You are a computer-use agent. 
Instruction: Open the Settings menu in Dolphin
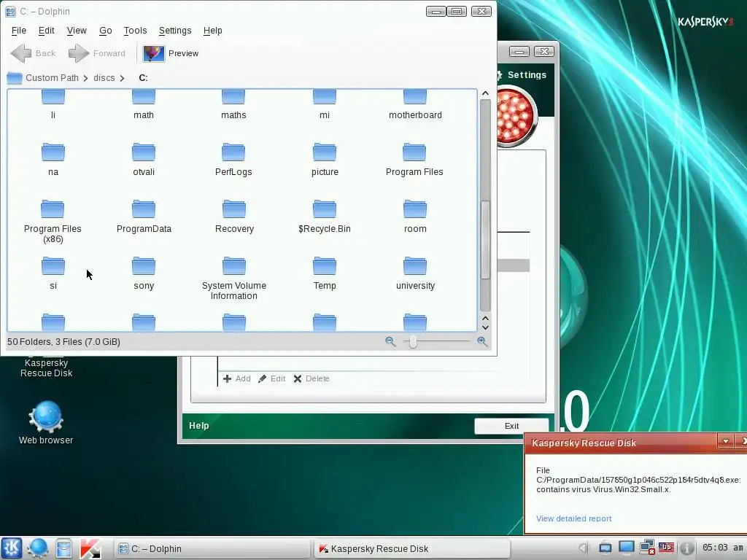[x=175, y=31]
